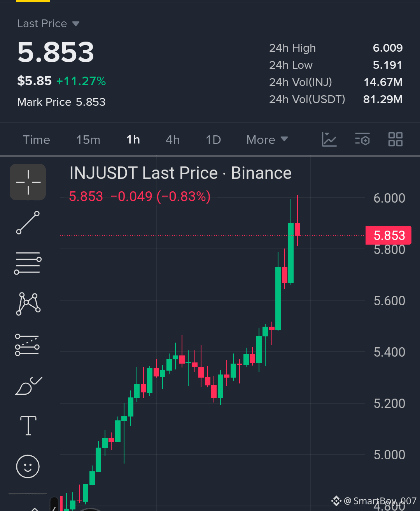Open the horizontal lines Fibonacci tool
Viewport: 420px width, 511px height.
coord(28,263)
